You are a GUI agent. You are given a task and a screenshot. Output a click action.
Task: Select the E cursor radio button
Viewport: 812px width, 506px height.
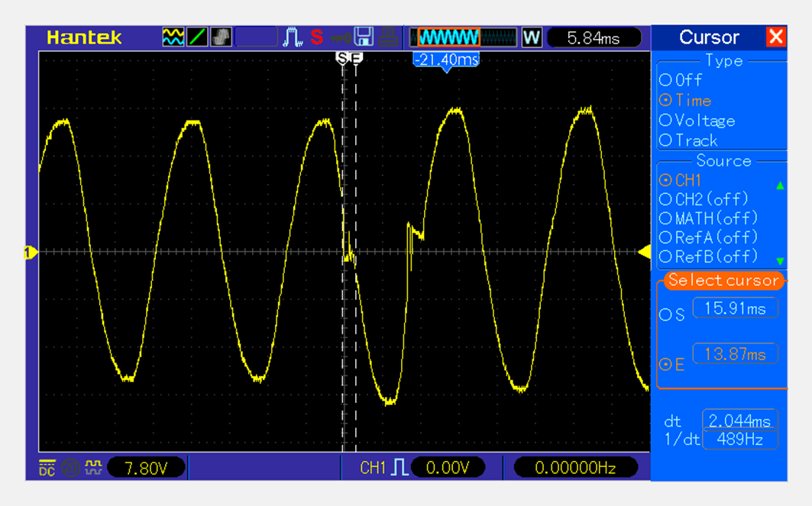coord(665,365)
